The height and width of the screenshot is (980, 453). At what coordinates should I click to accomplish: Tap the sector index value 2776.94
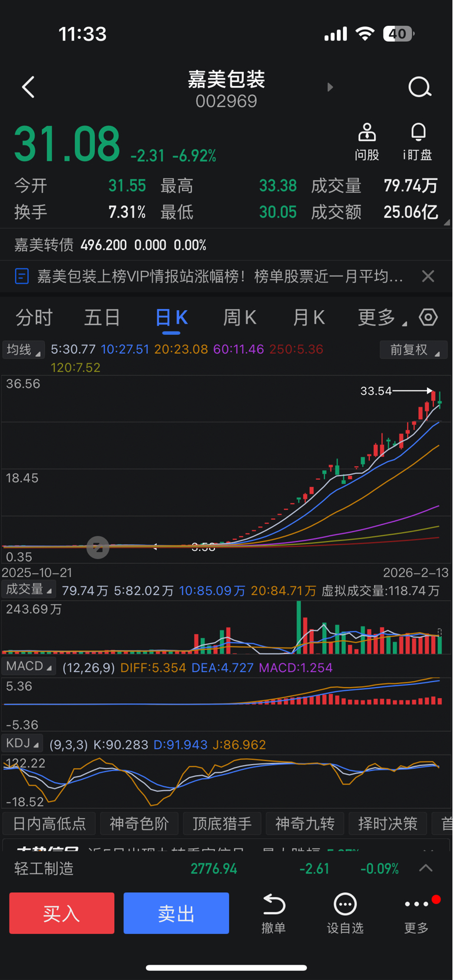click(214, 869)
